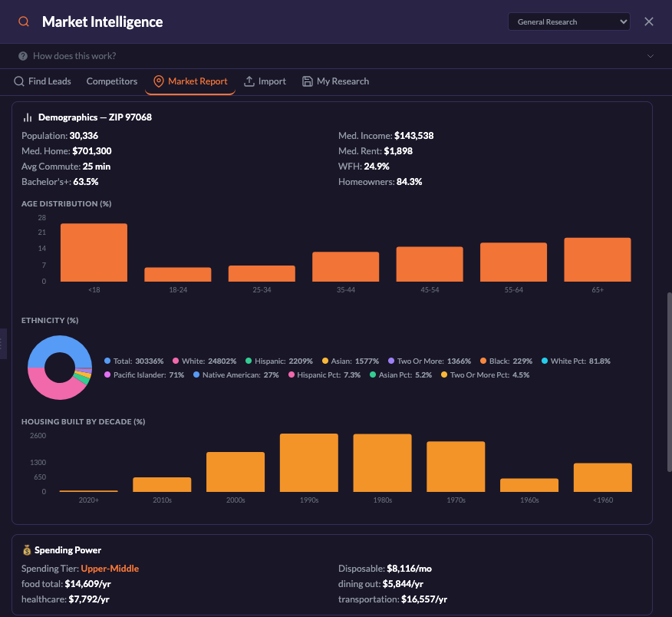
Task: Switch to the Find Leads tab
Action: click(42, 81)
